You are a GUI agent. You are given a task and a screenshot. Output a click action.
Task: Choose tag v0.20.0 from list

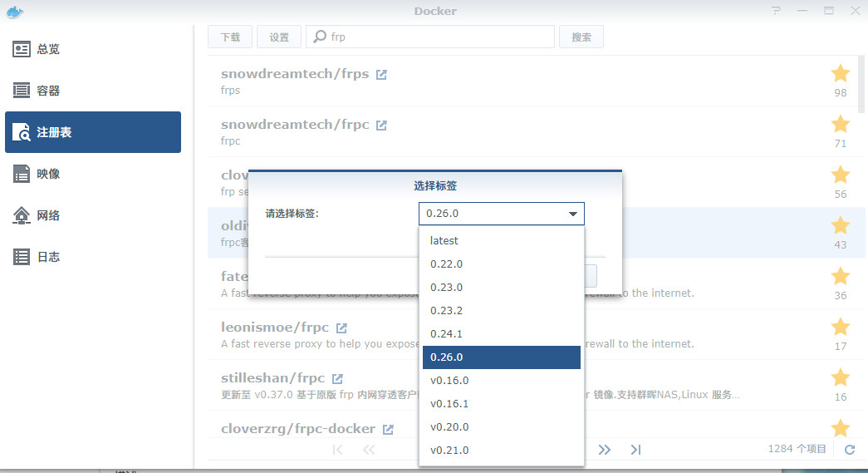tap(502, 427)
